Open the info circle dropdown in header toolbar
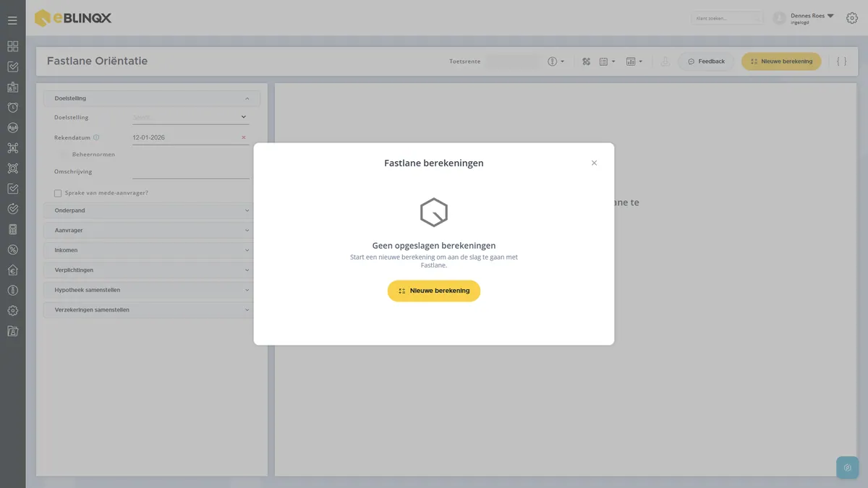The width and height of the screenshot is (868, 488). [556, 61]
